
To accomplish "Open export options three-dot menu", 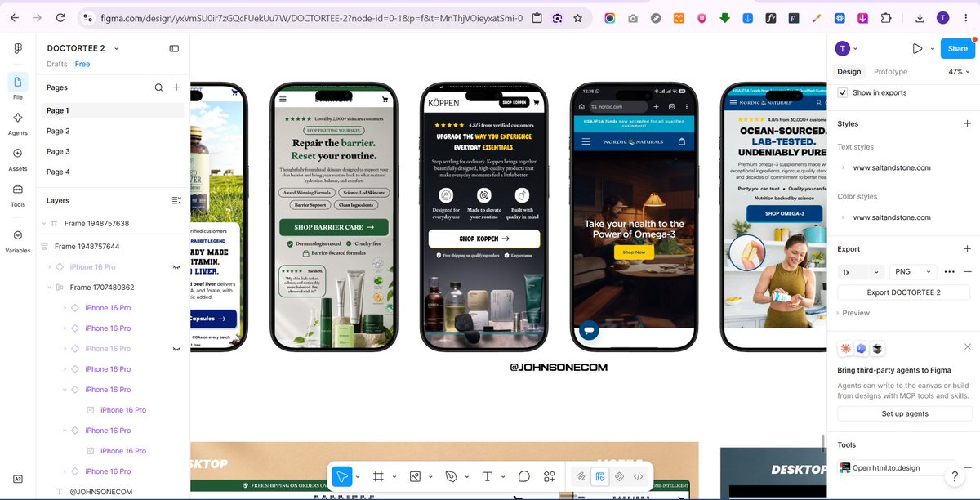I will (x=949, y=271).
